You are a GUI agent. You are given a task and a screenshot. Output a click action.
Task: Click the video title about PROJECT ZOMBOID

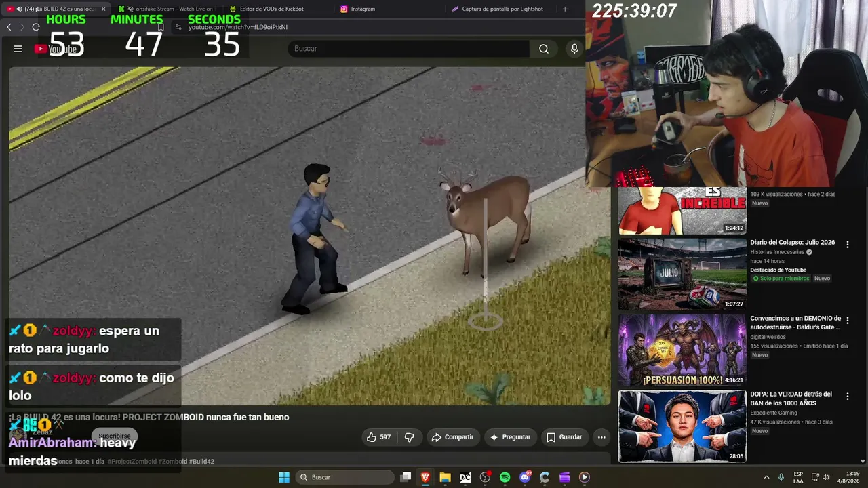[x=149, y=418]
